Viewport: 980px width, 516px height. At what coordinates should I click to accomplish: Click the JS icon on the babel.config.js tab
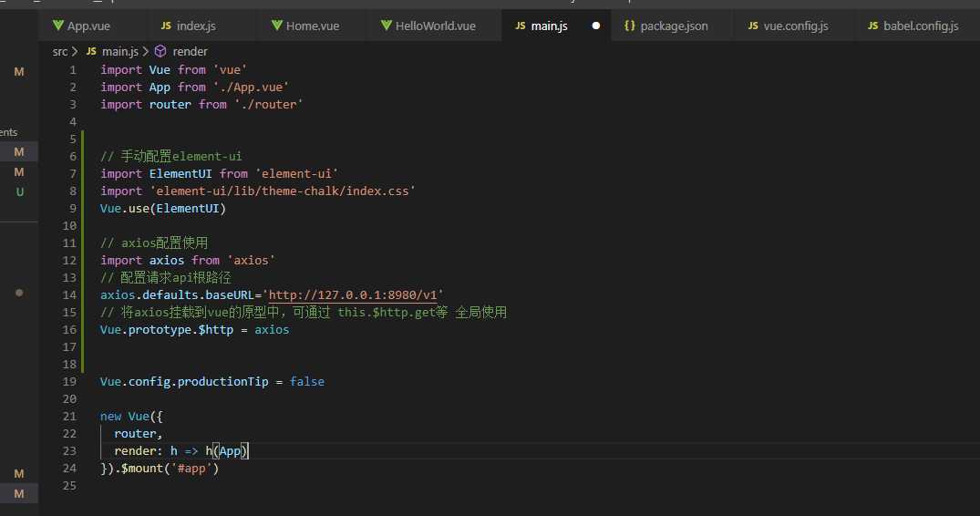coord(873,26)
